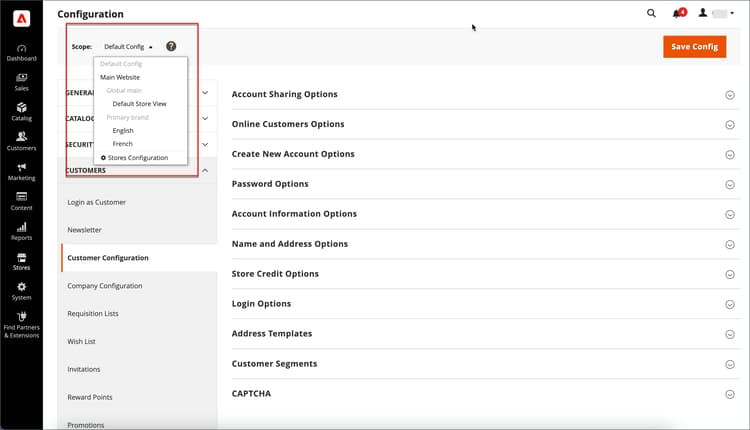Open the Marketing sidebar menu
Image resolution: width=750 pixels, height=430 pixels.
[22, 172]
